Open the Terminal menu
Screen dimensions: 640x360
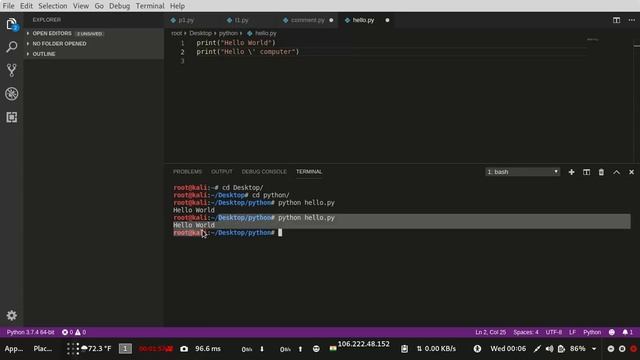[x=150, y=6]
